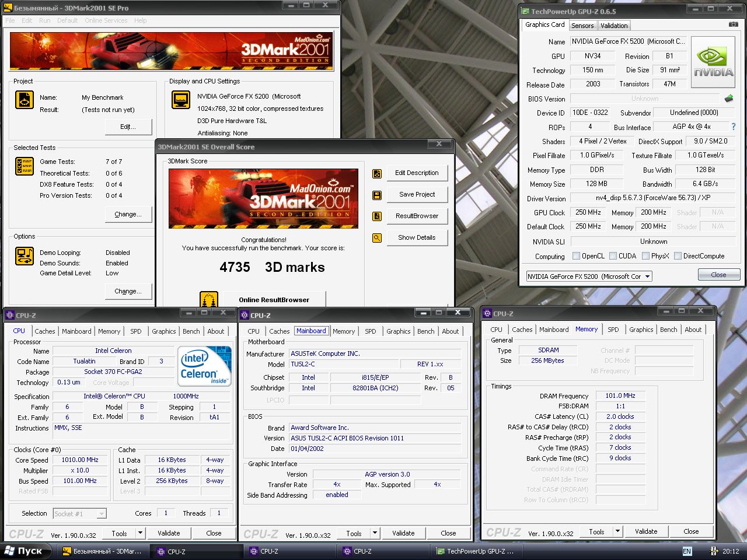747x560 pixels.
Task: Click the '1010.00 MHz' core speed value
Action: pos(80,460)
